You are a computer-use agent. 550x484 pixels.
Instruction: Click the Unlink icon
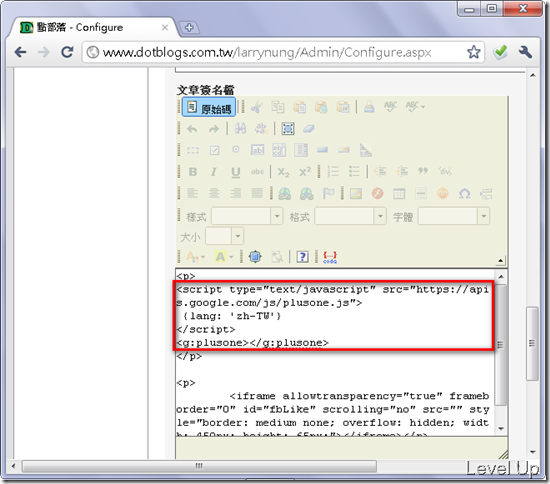click(307, 194)
